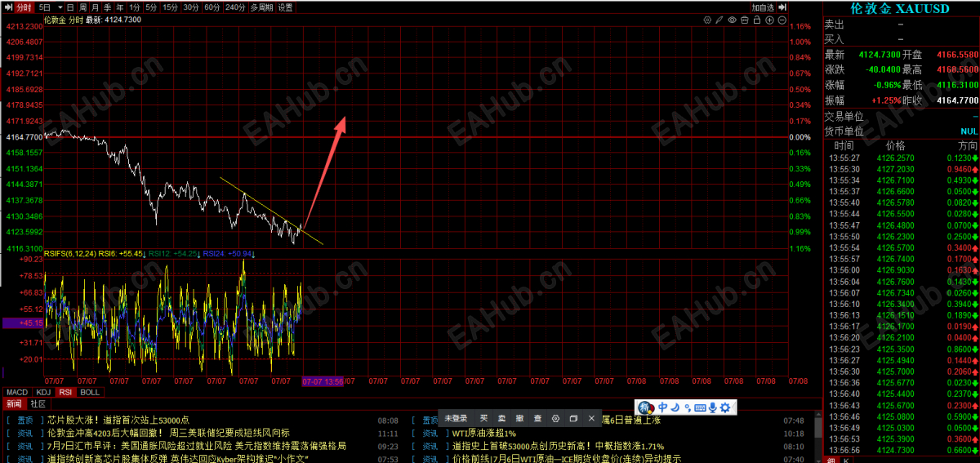Select the 社区 community tab
The height and width of the screenshot is (463, 980).
point(38,403)
